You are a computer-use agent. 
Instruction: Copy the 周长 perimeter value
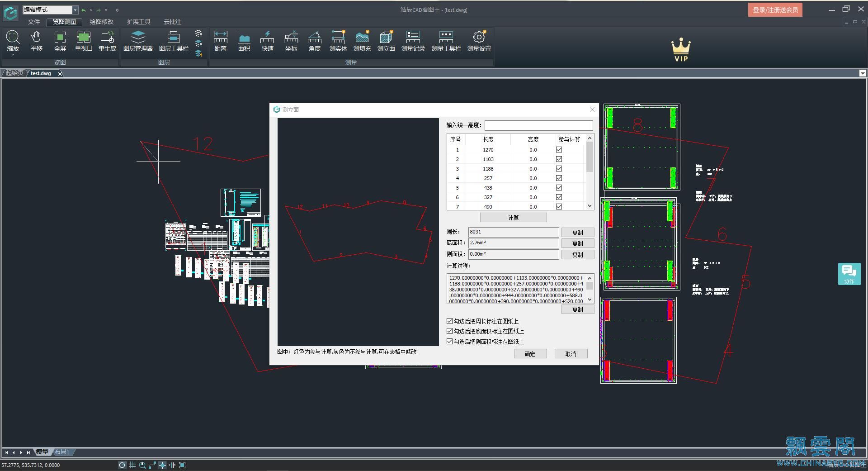[x=577, y=232]
